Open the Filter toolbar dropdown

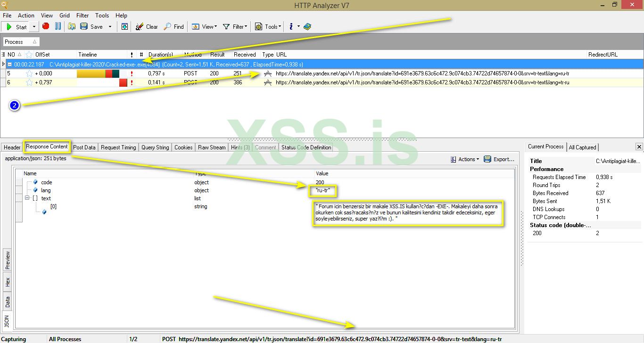point(235,27)
